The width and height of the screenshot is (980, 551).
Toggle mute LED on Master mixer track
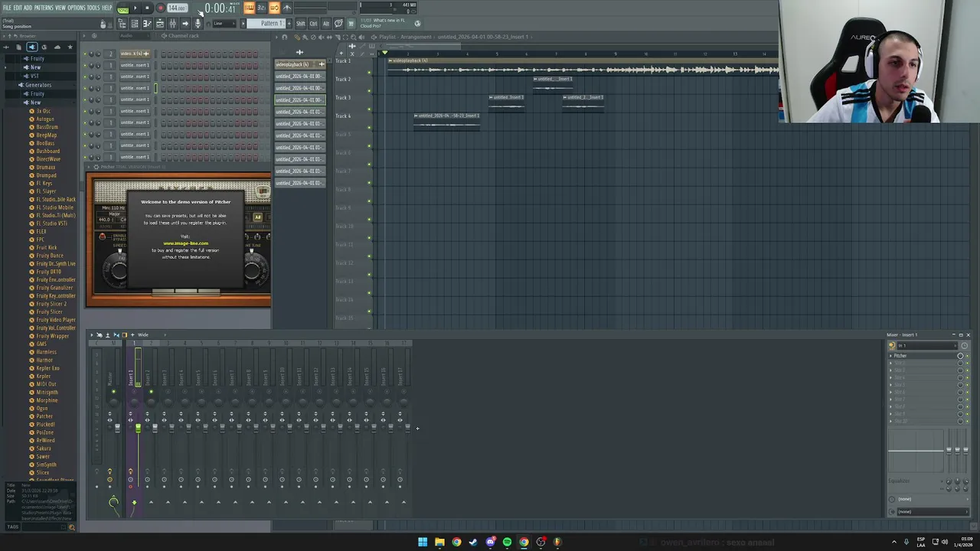pyautogui.click(x=113, y=392)
